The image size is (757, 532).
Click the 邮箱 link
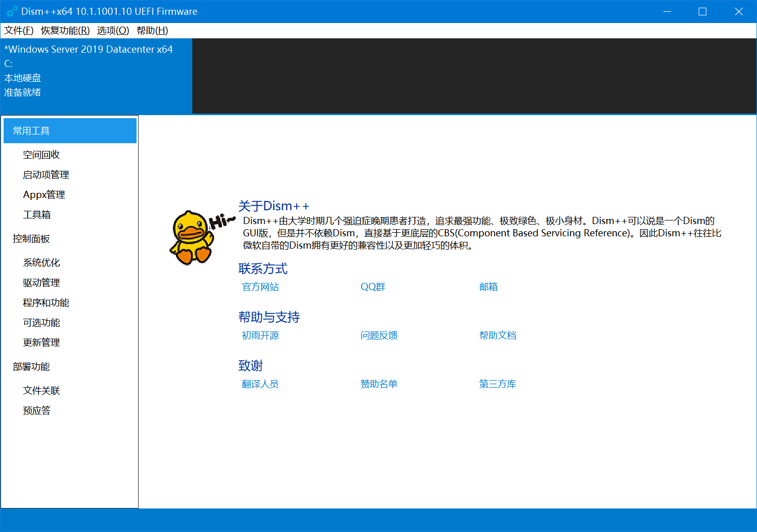488,287
